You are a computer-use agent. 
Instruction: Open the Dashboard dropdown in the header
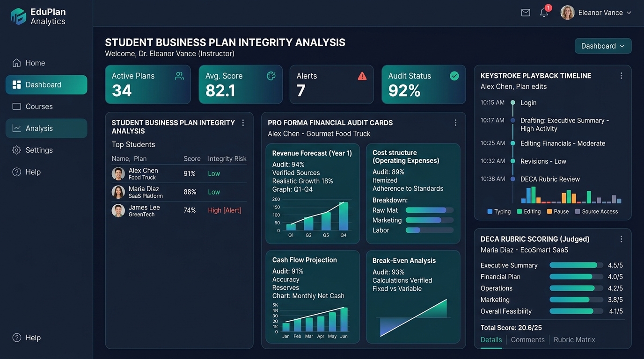[x=603, y=46]
